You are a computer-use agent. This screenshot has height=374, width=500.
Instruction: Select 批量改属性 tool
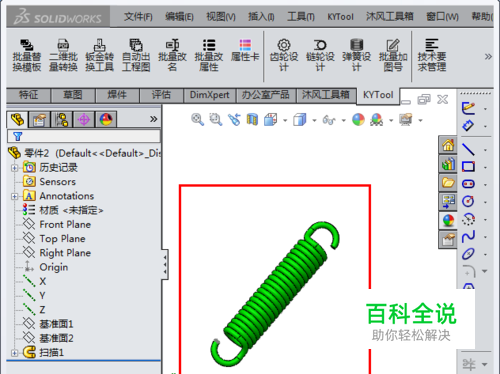[209, 55]
